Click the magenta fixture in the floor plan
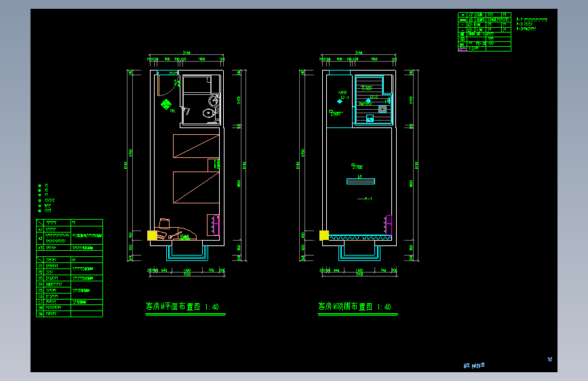Image resolution: width=588 pixels, height=381 pixels. (216, 224)
